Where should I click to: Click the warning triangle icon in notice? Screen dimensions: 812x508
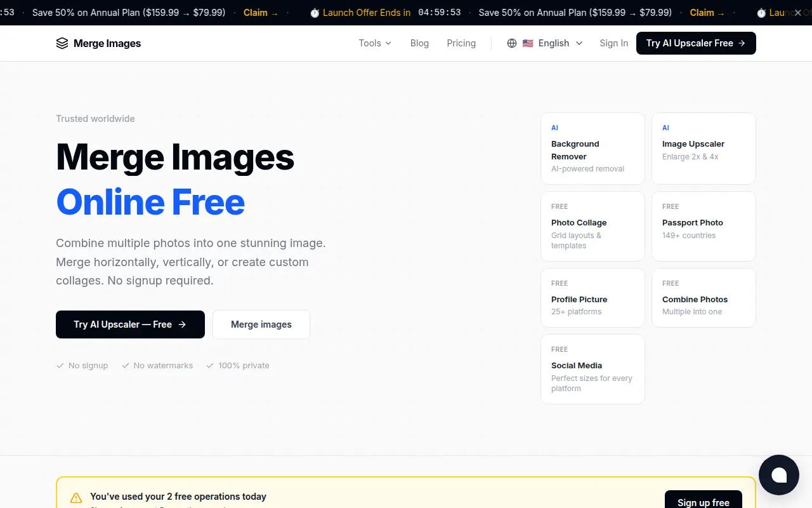pyautogui.click(x=76, y=498)
